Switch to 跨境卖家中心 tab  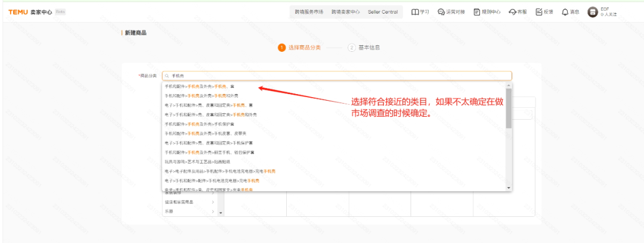tap(345, 12)
